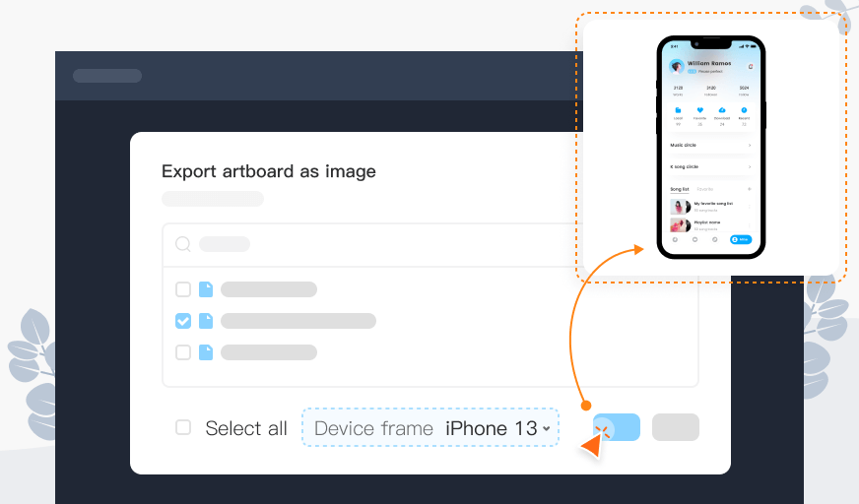Expand the Music circle row
Viewport: 859px width, 504px height.
(x=711, y=146)
